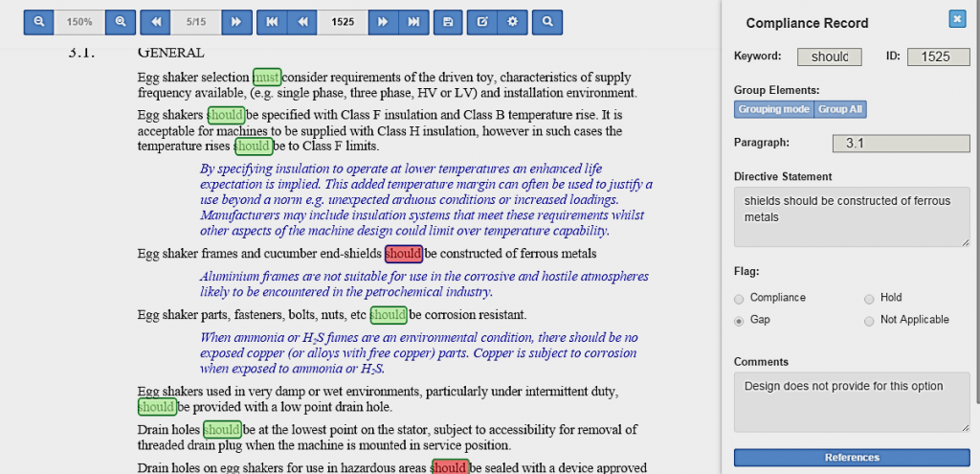Image resolution: width=980 pixels, height=474 pixels.
Task: Select 'should' before 'be provided with a low point'
Action: [157, 407]
